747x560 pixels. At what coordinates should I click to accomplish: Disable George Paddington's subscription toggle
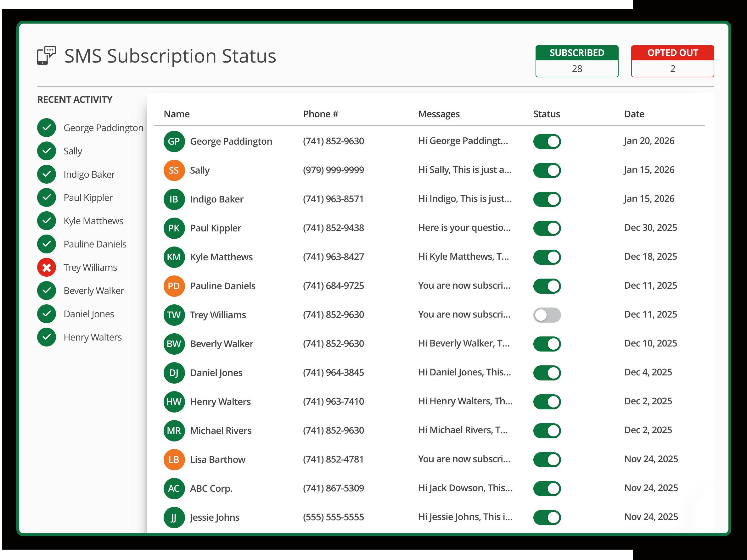[547, 141]
